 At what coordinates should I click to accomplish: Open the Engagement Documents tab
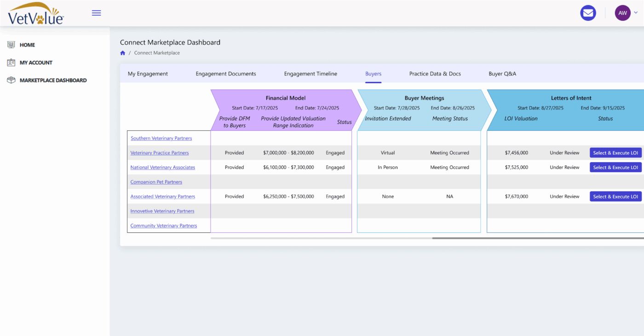pos(226,74)
